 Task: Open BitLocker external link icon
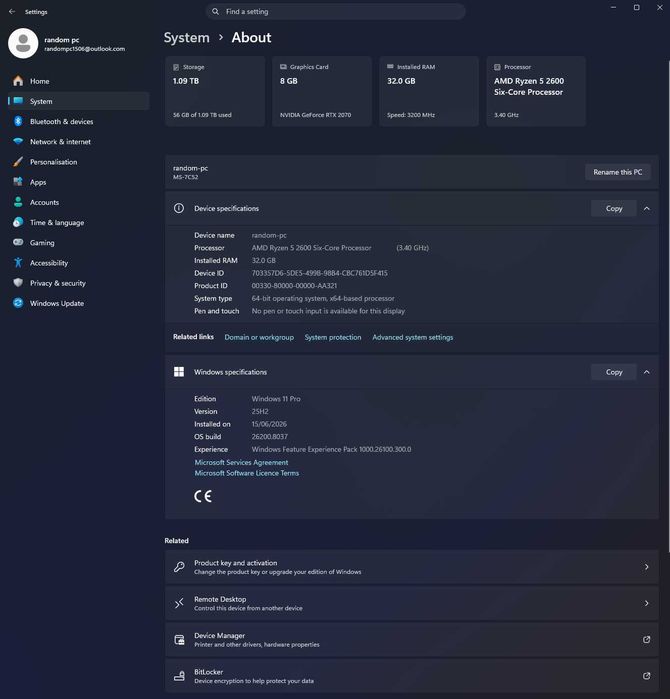click(646, 676)
